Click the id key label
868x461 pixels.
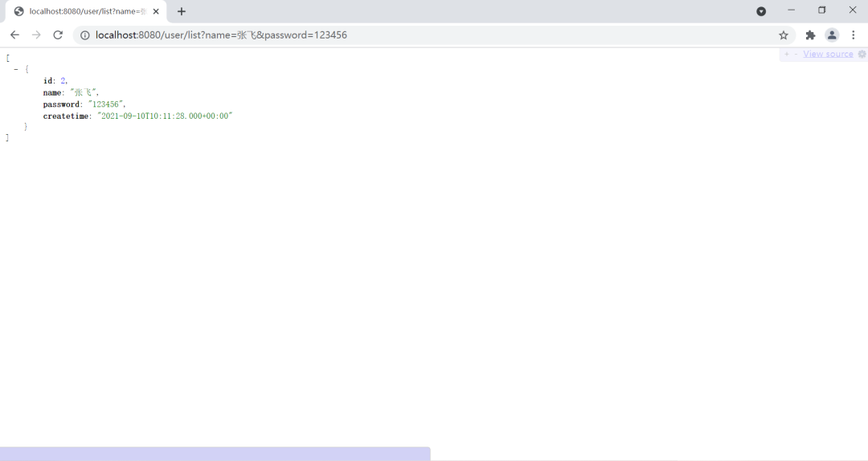pos(47,81)
